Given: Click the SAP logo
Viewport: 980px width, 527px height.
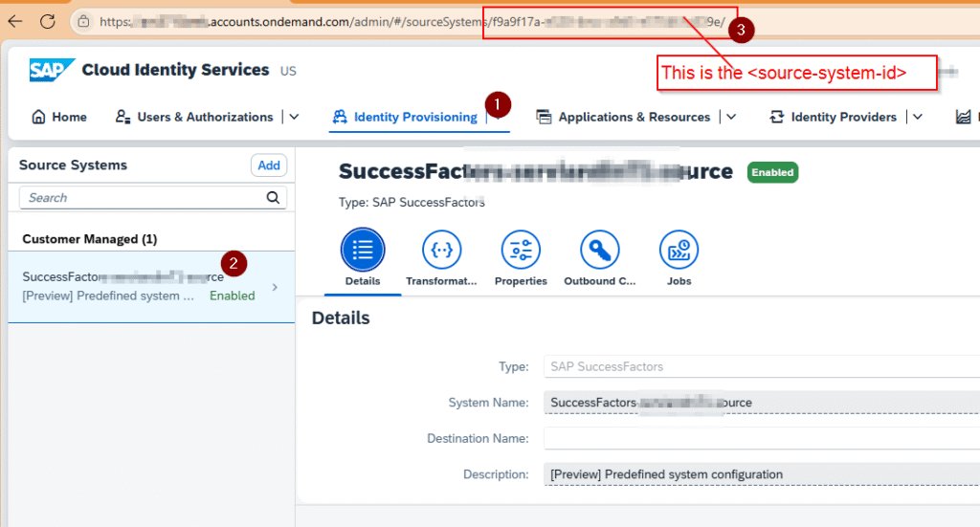Looking at the screenshot, I should [x=52, y=69].
